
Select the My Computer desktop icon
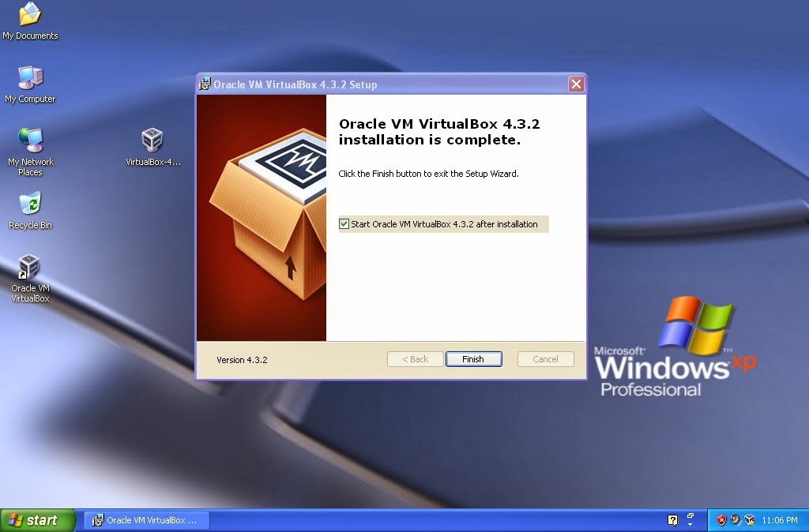click(30, 84)
